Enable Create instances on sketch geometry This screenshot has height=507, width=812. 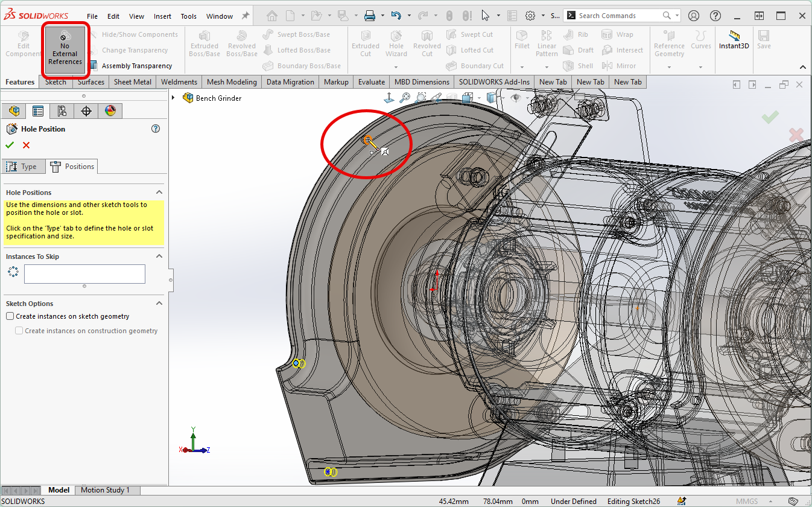pos(10,316)
